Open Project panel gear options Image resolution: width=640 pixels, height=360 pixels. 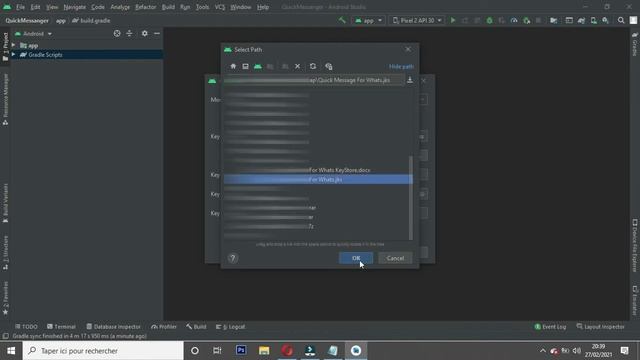144,33
